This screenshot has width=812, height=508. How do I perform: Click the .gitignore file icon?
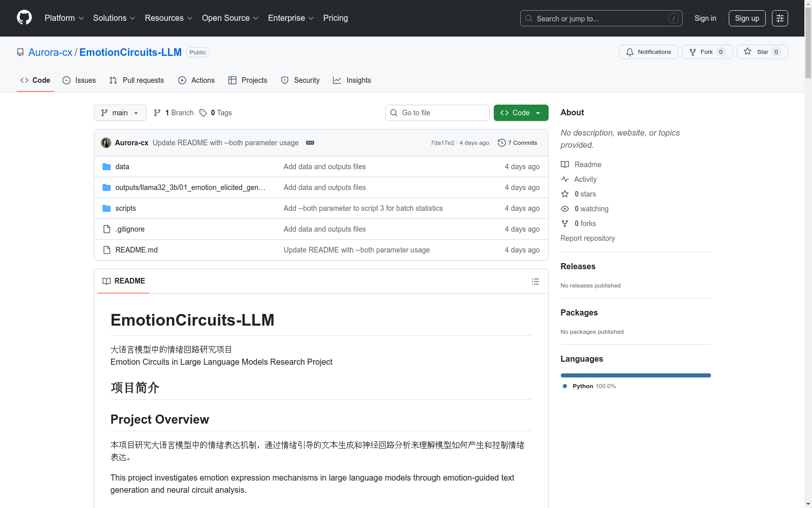(x=107, y=229)
